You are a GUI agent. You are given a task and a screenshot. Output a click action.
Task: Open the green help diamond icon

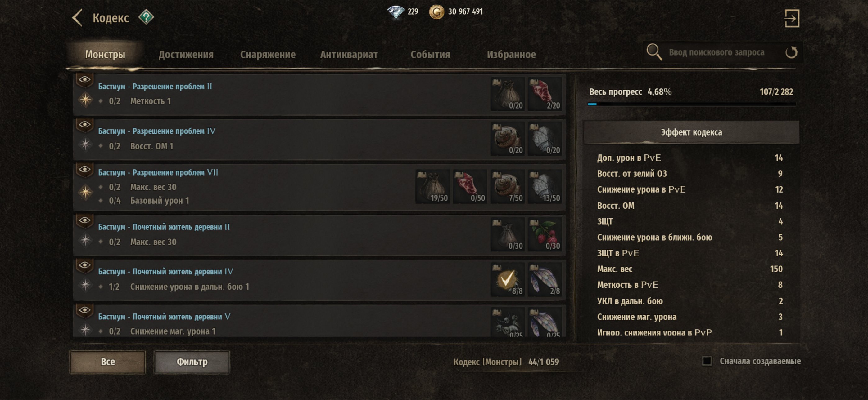(x=146, y=17)
